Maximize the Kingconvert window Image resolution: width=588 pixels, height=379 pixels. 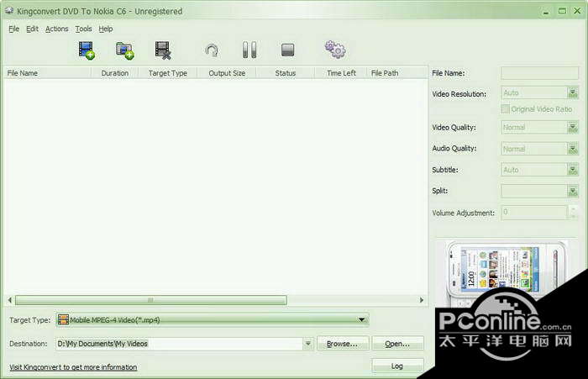click(x=562, y=11)
